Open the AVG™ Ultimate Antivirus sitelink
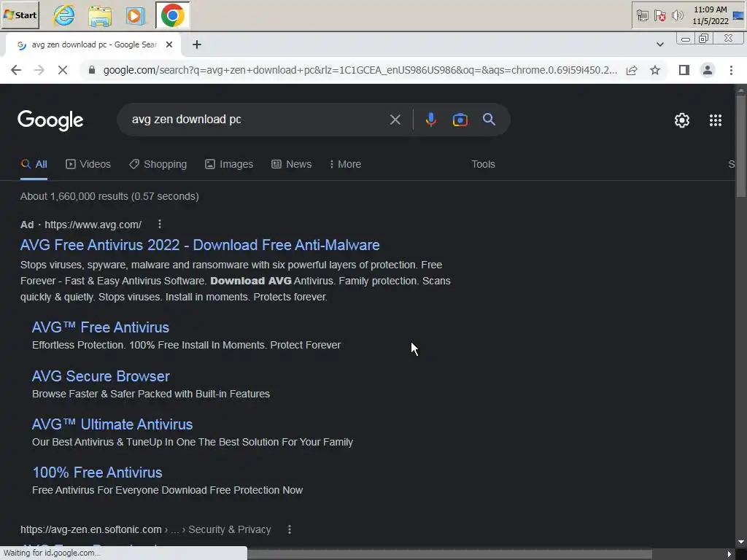This screenshot has height=560, width=747. (112, 424)
